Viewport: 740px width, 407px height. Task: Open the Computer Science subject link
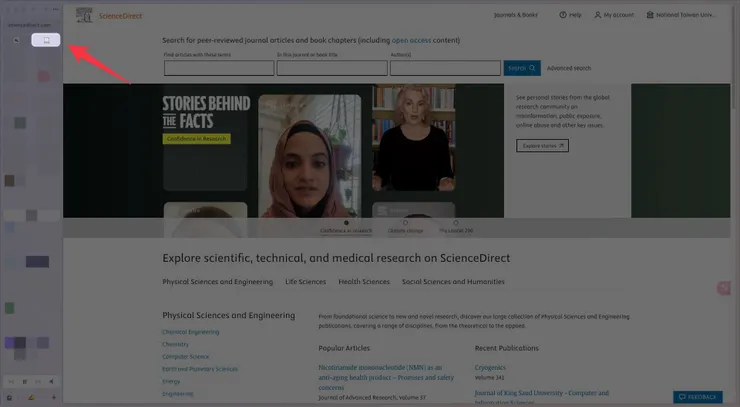185,356
